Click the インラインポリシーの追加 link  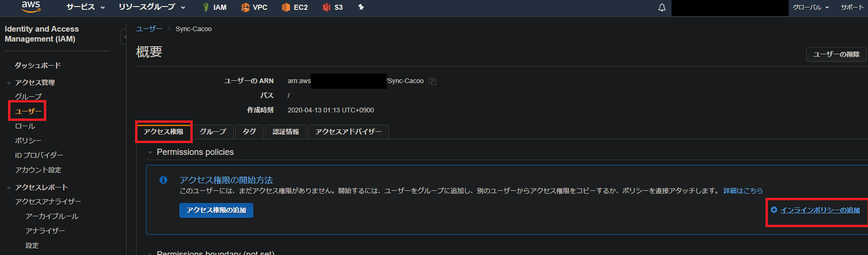pyautogui.click(x=820, y=210)
